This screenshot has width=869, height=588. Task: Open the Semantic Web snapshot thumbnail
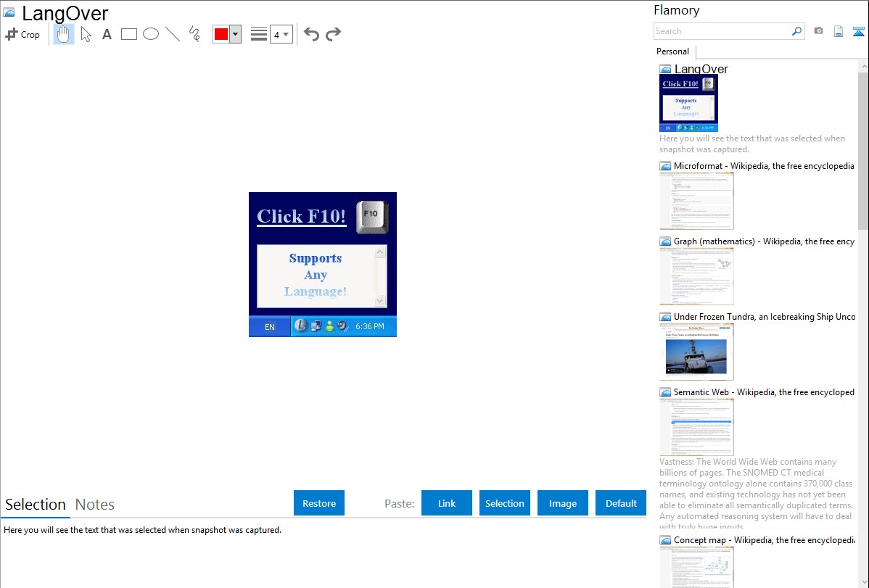(x=696, y=427)
